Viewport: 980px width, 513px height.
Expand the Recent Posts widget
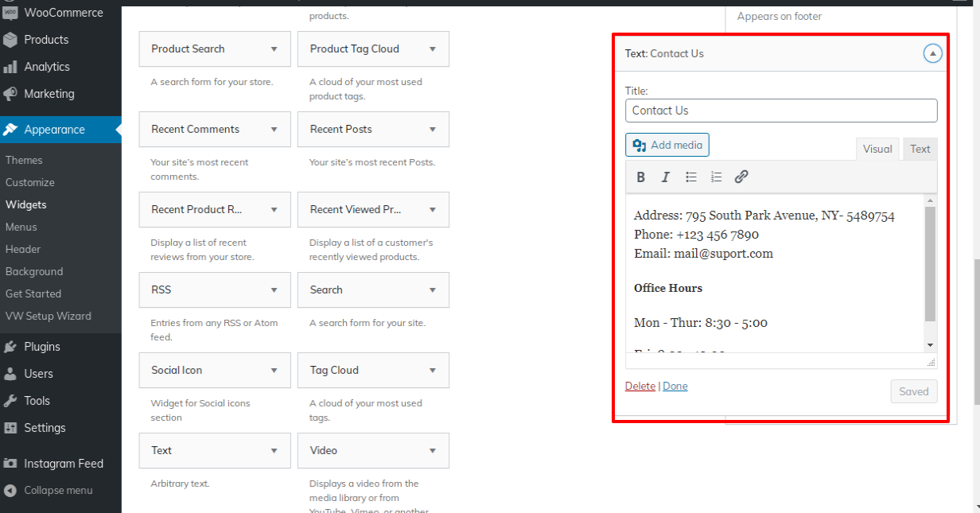pyautogui.click(x=433, y=130)
